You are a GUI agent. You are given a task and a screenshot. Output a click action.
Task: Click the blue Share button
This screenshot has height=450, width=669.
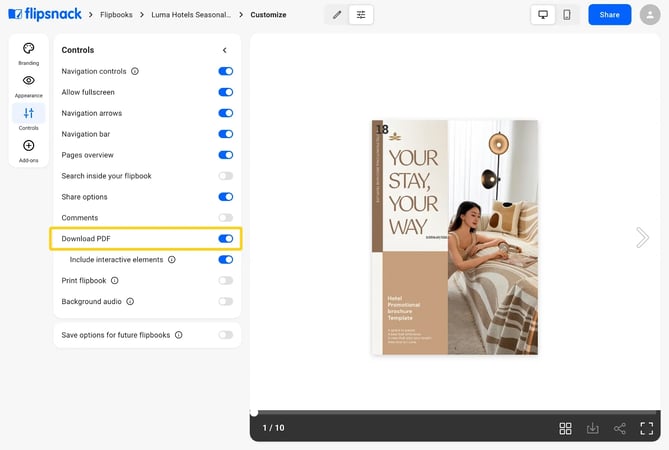609,15
